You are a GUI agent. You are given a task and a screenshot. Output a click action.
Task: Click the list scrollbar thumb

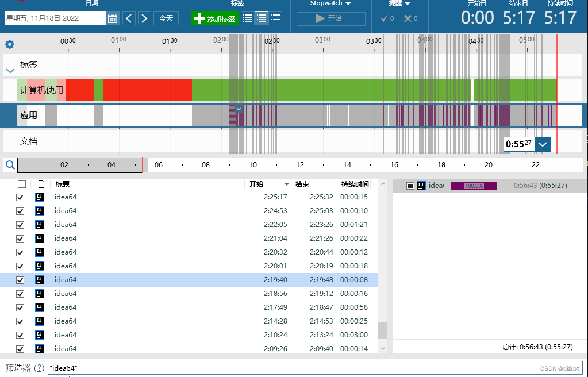coord(382,330)
